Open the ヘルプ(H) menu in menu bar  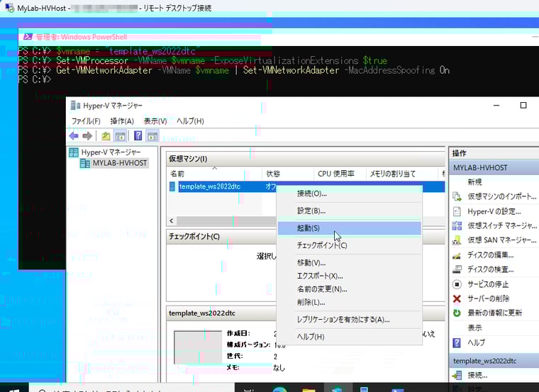(190, 121)
